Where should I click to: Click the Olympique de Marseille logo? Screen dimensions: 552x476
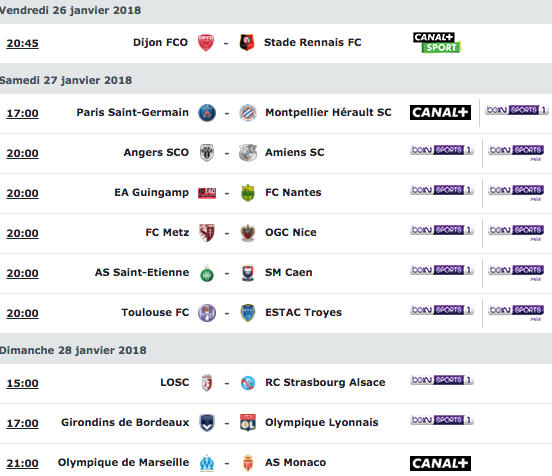pyautogui.click(x=207, y=463)
